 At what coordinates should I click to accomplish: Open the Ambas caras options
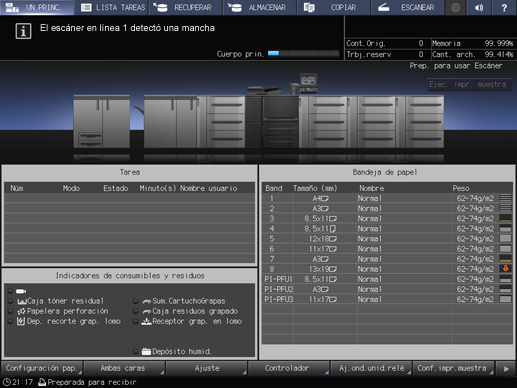tap(124, 368)
